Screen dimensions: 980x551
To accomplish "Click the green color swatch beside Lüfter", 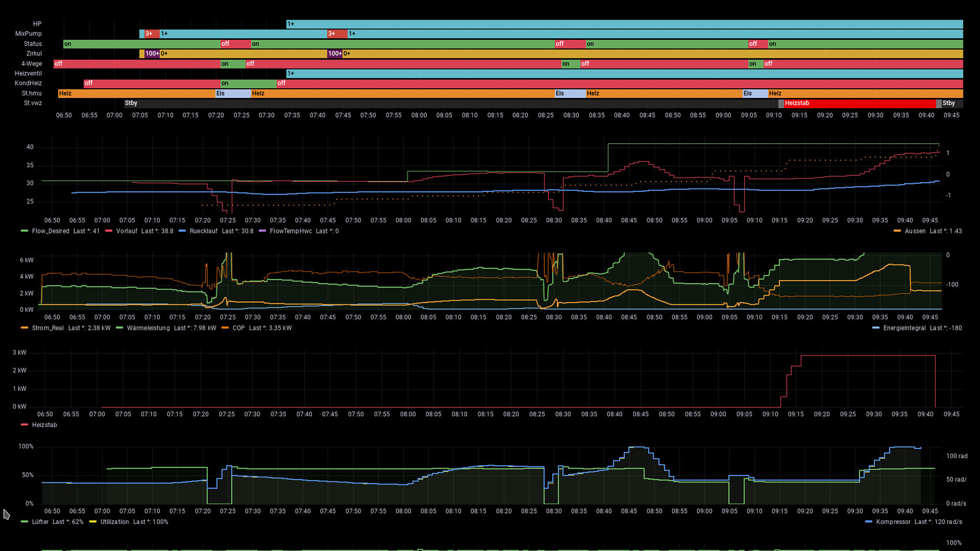I will [24, 522].
